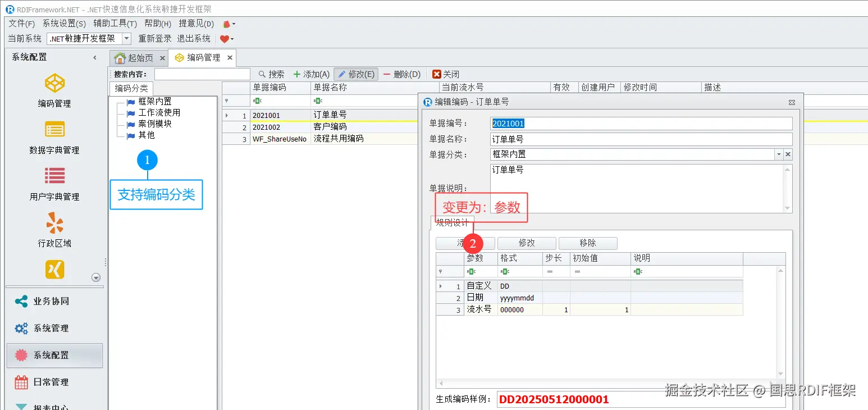The width and height of the screenshot is (868, 410).
Task: Open dropdown arrow beside red menu icon
Action: pos(234,24)
